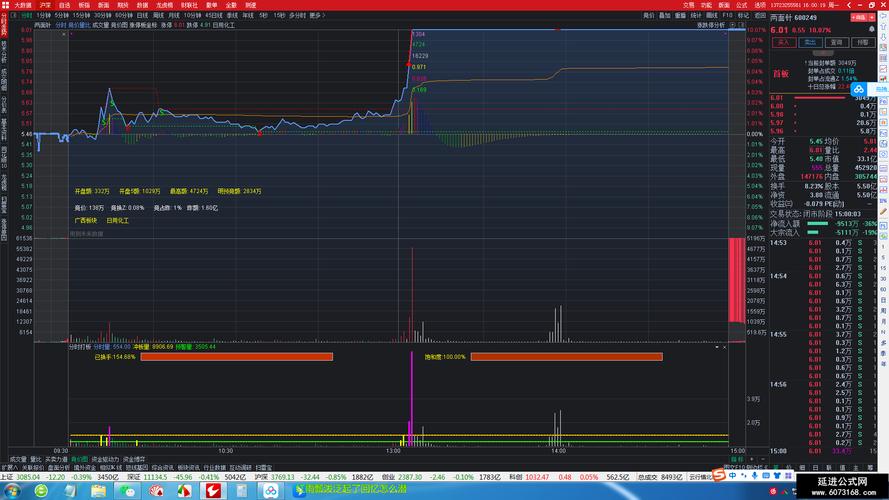Click the cloud upload icon in right panel
The image size is (889, 500).
pos(858,89)
